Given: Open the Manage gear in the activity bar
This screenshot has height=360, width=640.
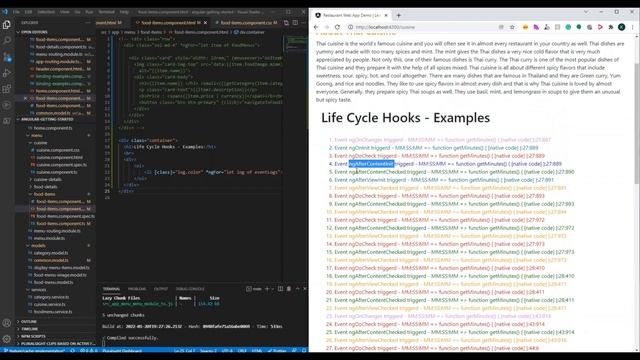Looking at the screenshot, I should (7, 339).
